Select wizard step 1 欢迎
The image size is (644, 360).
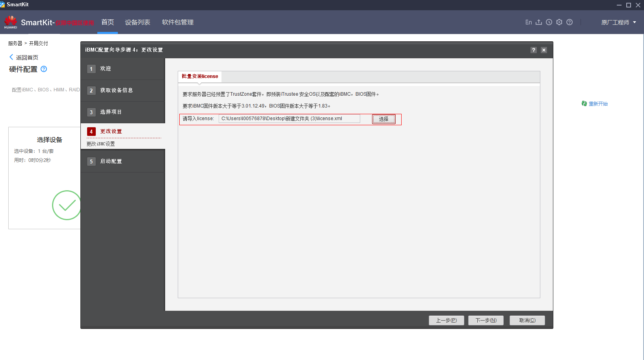click(x=123, y=69)
